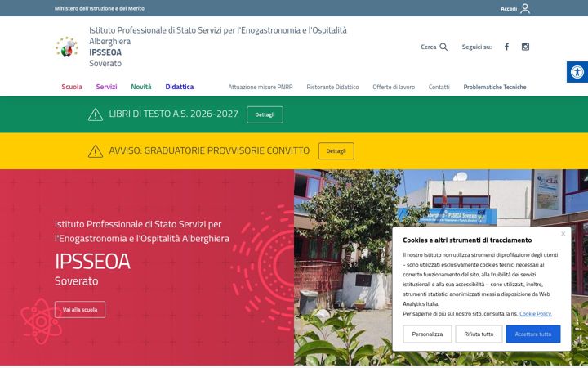The height and width of the screenshot is (368, 588).
Task: Click the school logo emblem
Action: [x=67, y=47]
